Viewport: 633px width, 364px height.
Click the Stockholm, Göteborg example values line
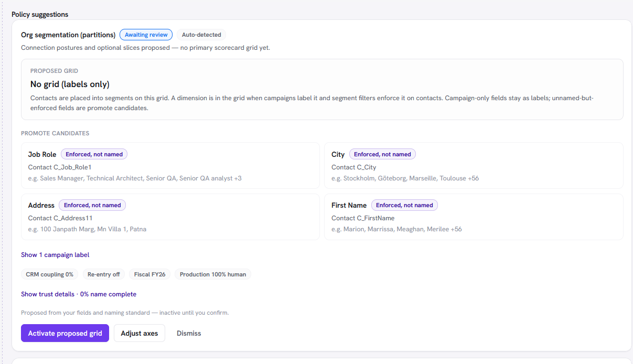pos(405,178)
